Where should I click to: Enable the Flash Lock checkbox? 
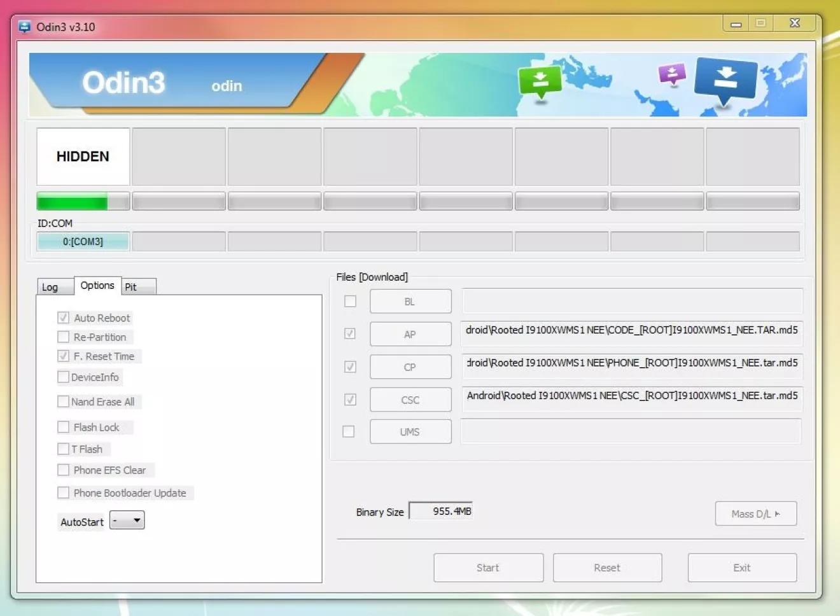(63, 427)
